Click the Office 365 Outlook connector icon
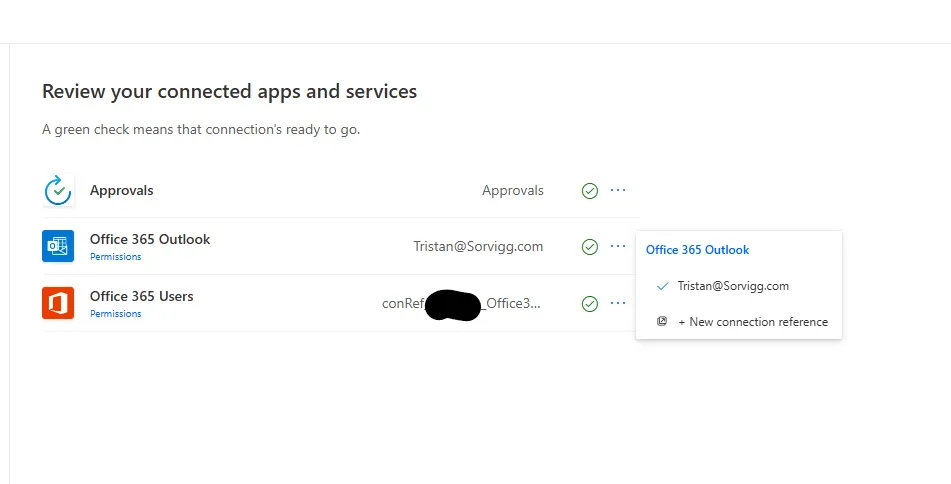 coord(58,246)
